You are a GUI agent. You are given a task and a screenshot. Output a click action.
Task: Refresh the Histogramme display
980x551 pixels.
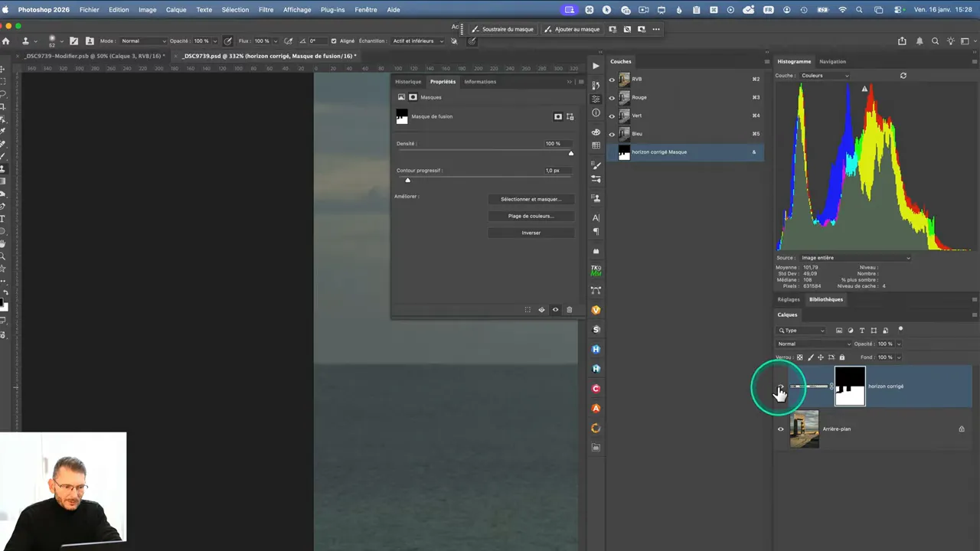pos(903,76)
